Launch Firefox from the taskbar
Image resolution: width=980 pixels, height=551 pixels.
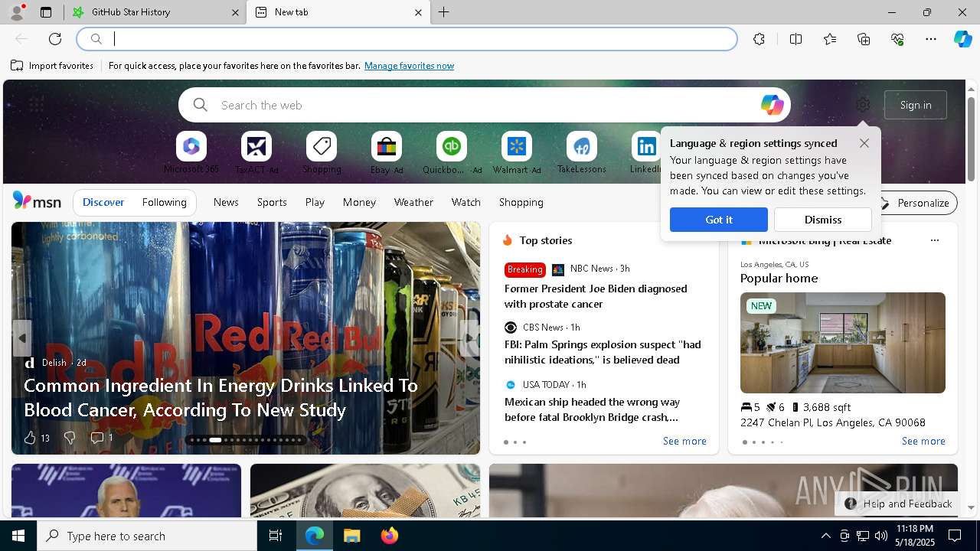click(389, 536)
